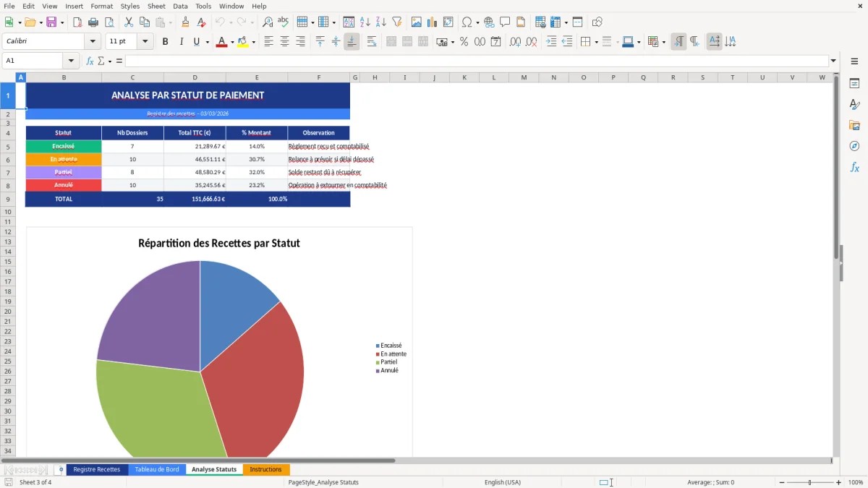Sort data ascending with the toolbar icon

point(365,22)
